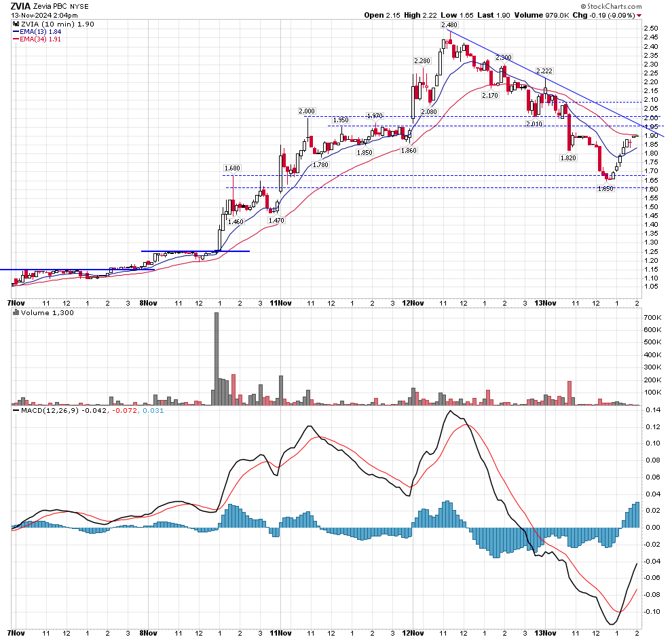Click the blue EMA(13) legend line marker
This screenshot has height=639, width=672.
point(15,32)
